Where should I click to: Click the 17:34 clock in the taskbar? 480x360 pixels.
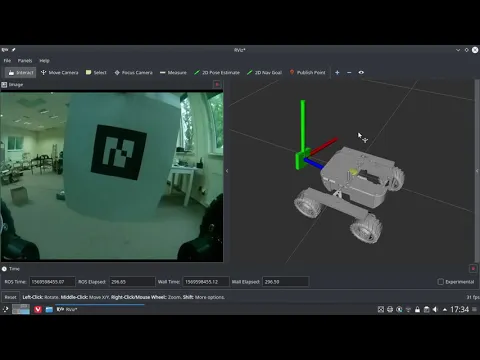tap(459, 310)
